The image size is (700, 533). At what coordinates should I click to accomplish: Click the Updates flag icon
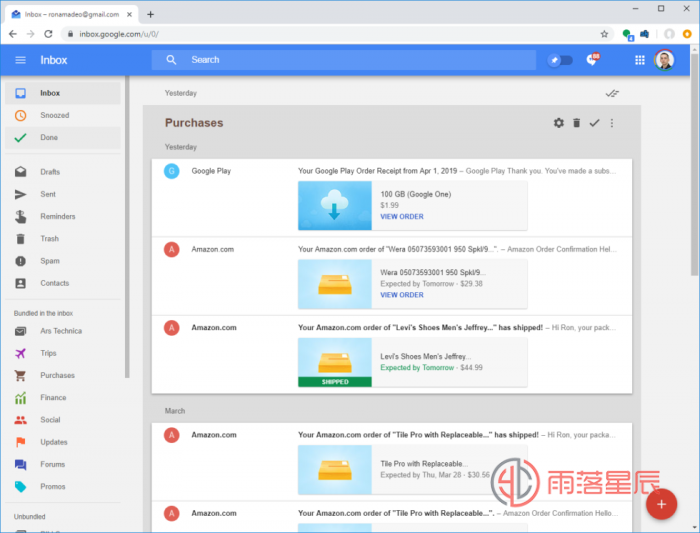coord(21,442)
